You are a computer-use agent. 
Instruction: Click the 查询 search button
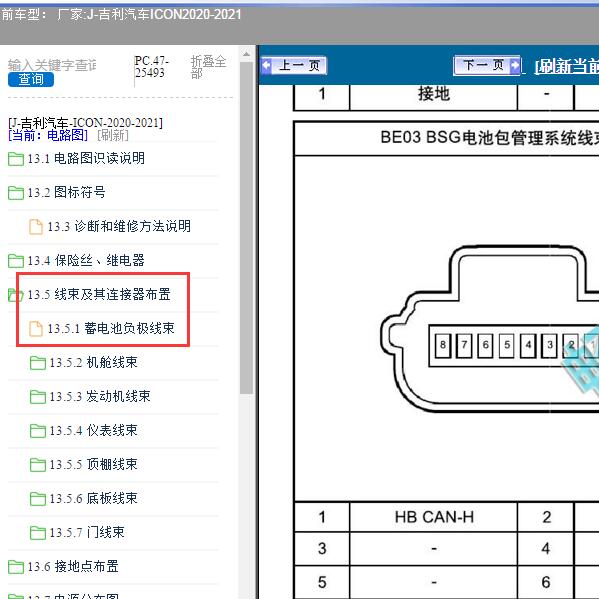coord(31,79)
